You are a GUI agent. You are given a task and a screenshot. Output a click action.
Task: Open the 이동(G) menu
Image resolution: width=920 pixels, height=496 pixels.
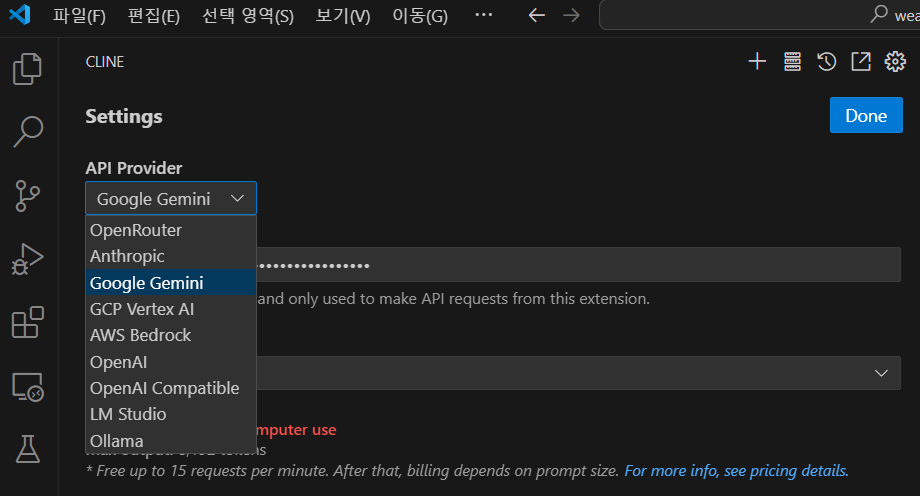point(420,15)
